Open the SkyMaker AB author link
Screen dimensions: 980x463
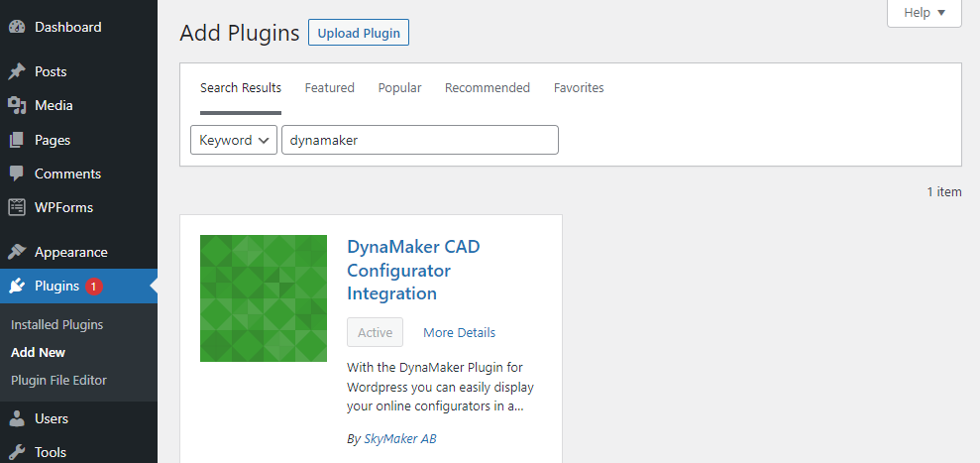[400, 439]
